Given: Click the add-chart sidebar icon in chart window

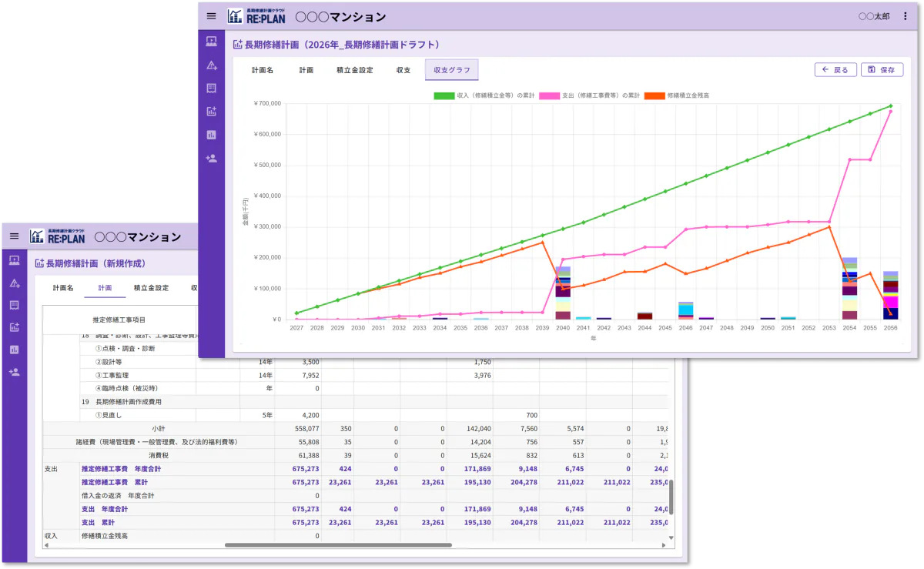Looking at the screenshot, I should (212, 112).
